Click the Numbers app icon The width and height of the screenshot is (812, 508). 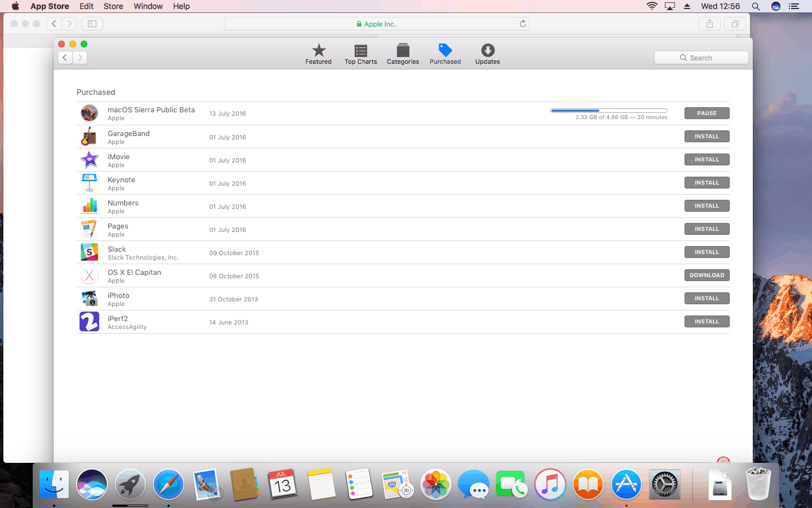pos(89,206)
